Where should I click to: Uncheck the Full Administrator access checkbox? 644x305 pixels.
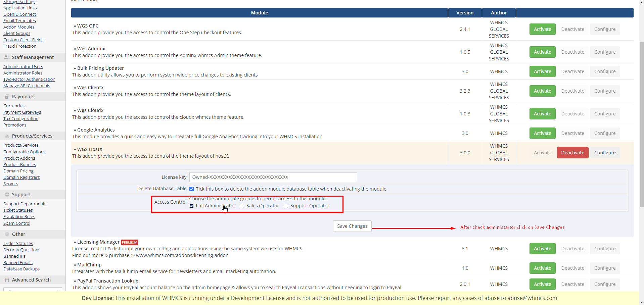pos(192,206)
